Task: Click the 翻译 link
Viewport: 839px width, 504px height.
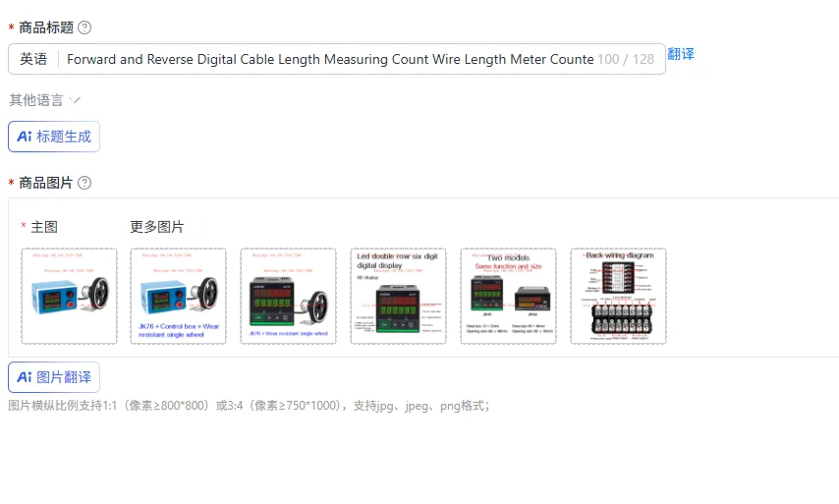Action: click(681, 54)
